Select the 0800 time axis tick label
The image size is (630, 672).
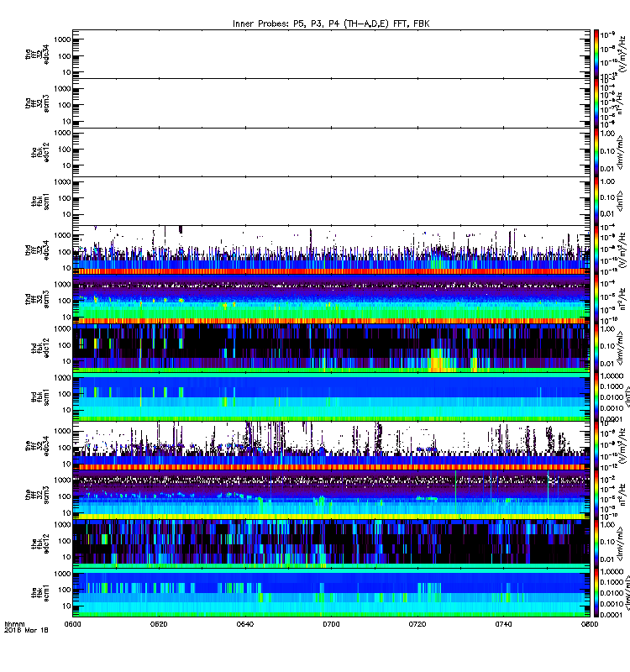tap(590, 624)
